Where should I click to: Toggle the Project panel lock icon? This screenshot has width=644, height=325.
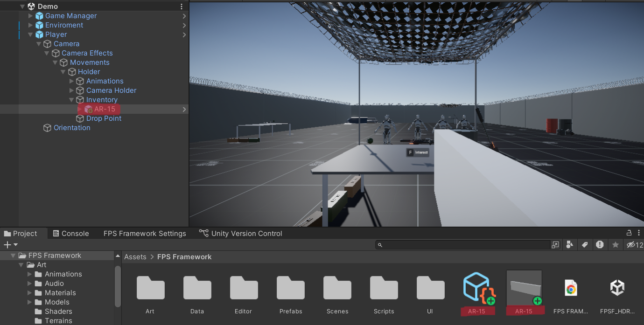(629, 233)
